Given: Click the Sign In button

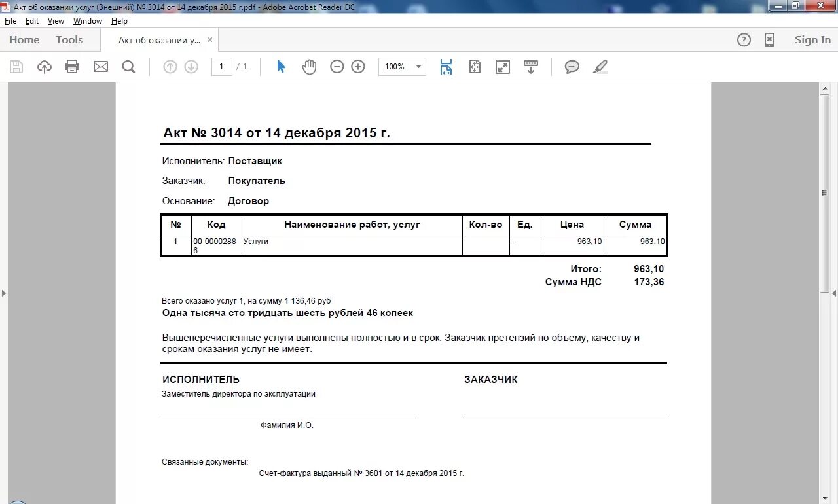Looking at the screenshot, I should 812,40.
